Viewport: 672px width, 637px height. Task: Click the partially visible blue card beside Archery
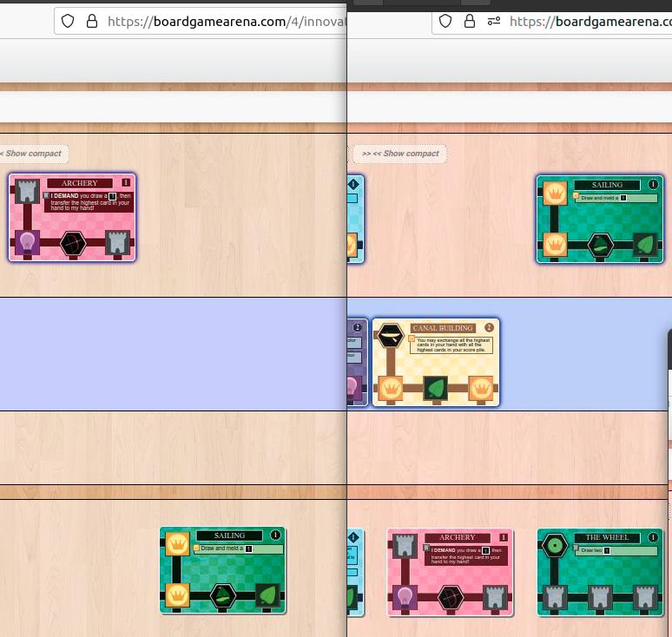pos(355,572)
